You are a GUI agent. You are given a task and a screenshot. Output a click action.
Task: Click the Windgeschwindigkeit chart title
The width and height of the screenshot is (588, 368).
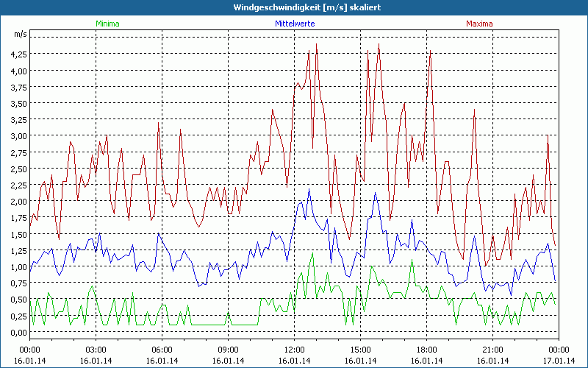[x=294, y=7]
